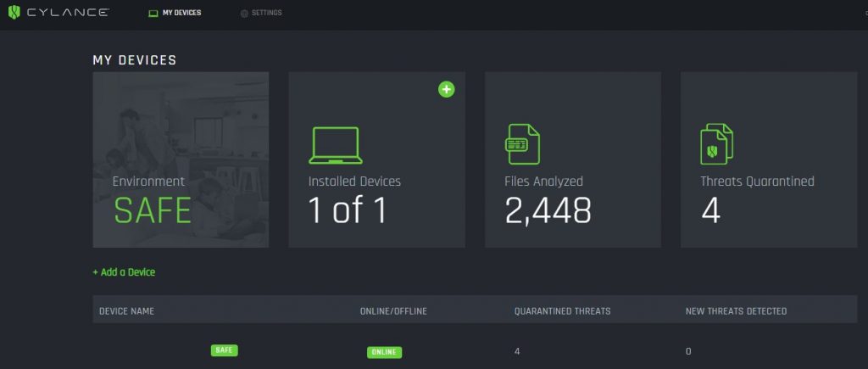Click the Threats Quarantined shield files icon
The image size is (868, 369).
[x=717, y=144]
